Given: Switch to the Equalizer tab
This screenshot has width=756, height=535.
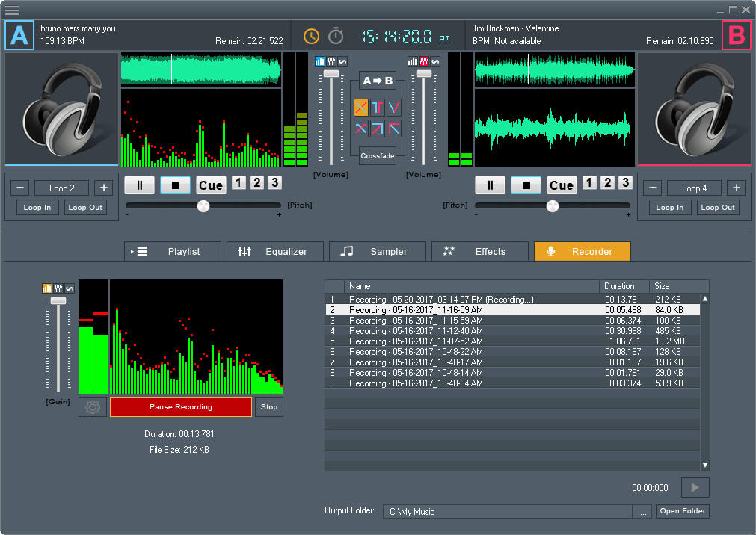Looking at the screenshot, I should click(x=274, y=251).
